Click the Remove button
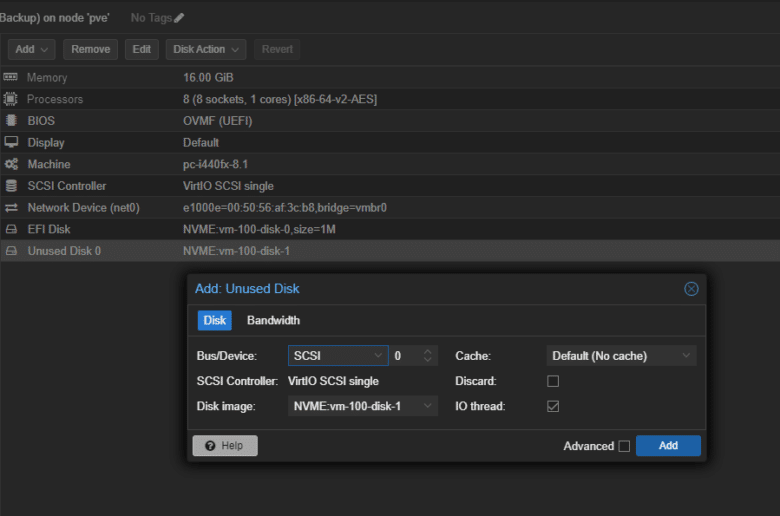Image resolution: width=780 pixels, height=516 pixels. coord(91,49)
